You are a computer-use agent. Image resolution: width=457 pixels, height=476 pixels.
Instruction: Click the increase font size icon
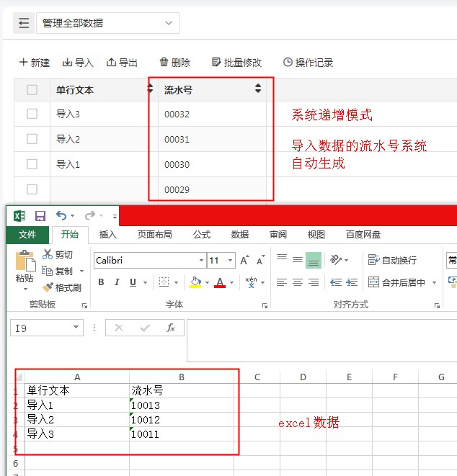(x=244, y=260)
